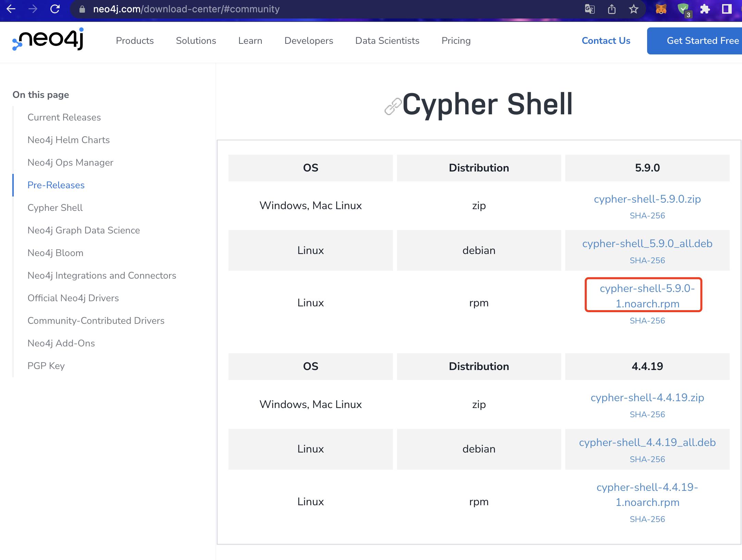
Task: Open SHA-256 for 5.9.0 rpm package
Action: pyautogui.click(x=647, y=321)
